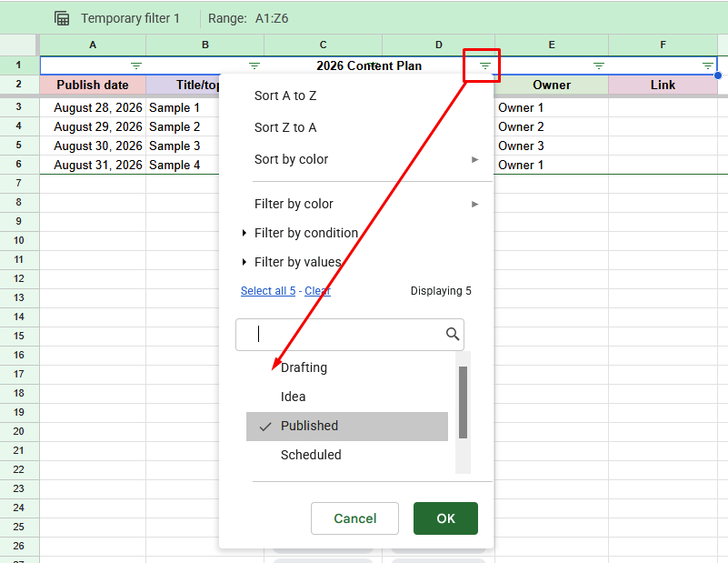Click the Range A1:Z6 text
Viewport: 728px width, 563px height.
pos(248,18)
